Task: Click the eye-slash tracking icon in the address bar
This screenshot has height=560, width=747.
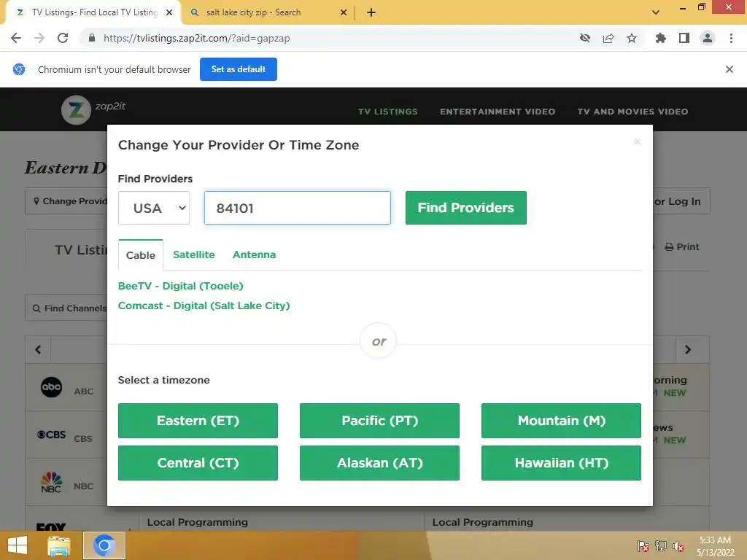Action: click(x=584, y=38)
